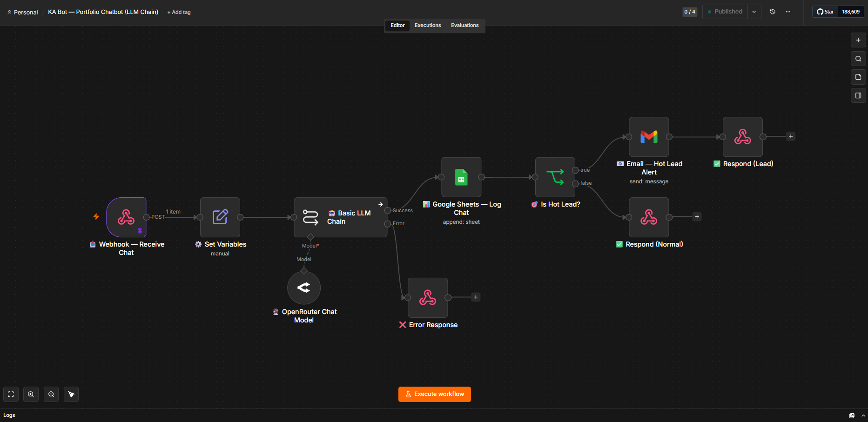Image resolution: width=868 pixels, height=422 pixels.
Task: Open the three-dot workflow options menu
Action: tap(788, 12)
